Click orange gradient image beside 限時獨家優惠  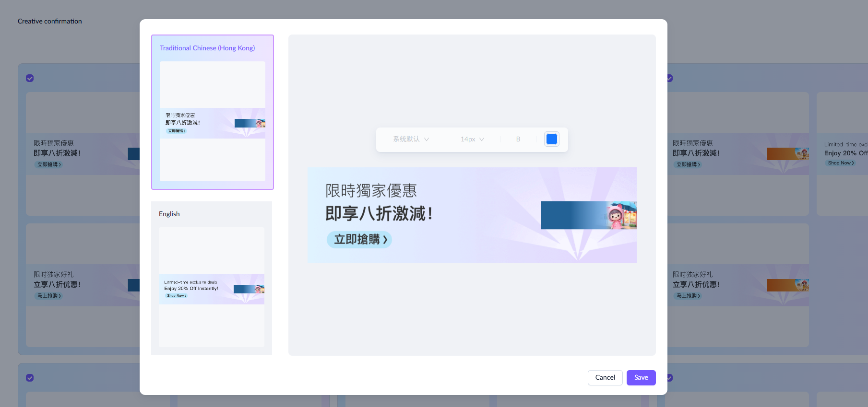788,153
